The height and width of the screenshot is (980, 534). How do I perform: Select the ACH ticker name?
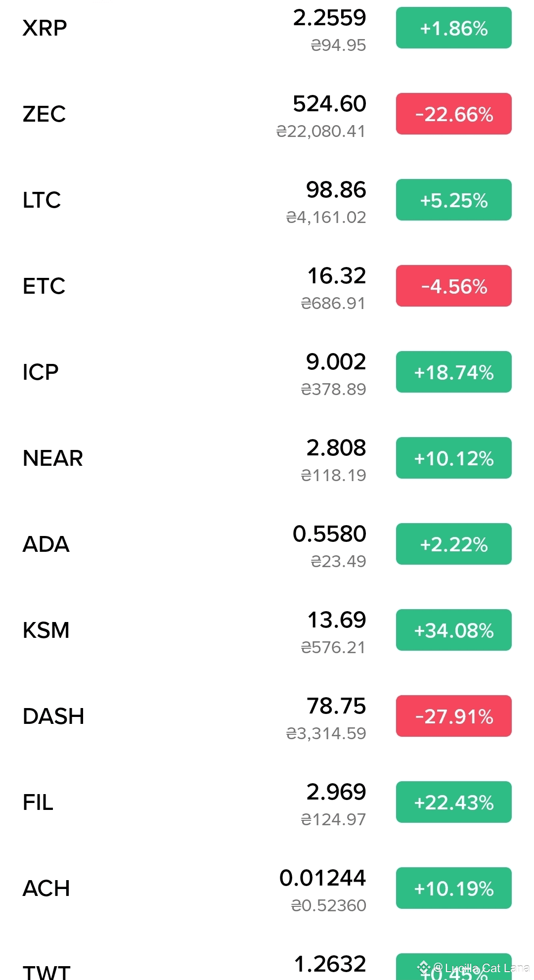click(x=46, y=889)
